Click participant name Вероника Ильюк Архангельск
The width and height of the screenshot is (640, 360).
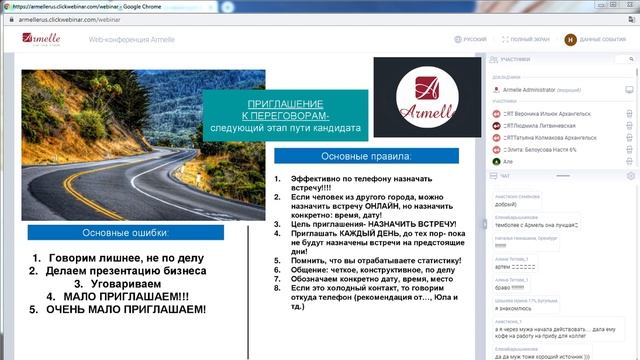pyautogui.click(x=547, y=114)
